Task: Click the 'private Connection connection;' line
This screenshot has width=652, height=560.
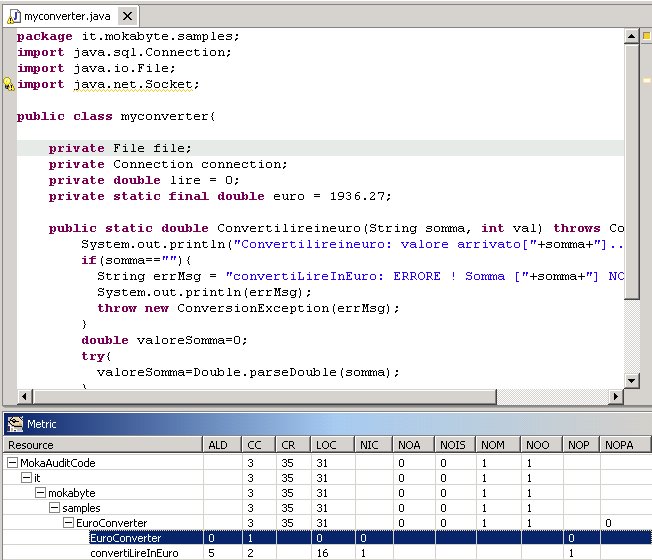Action: click(168, 164)
